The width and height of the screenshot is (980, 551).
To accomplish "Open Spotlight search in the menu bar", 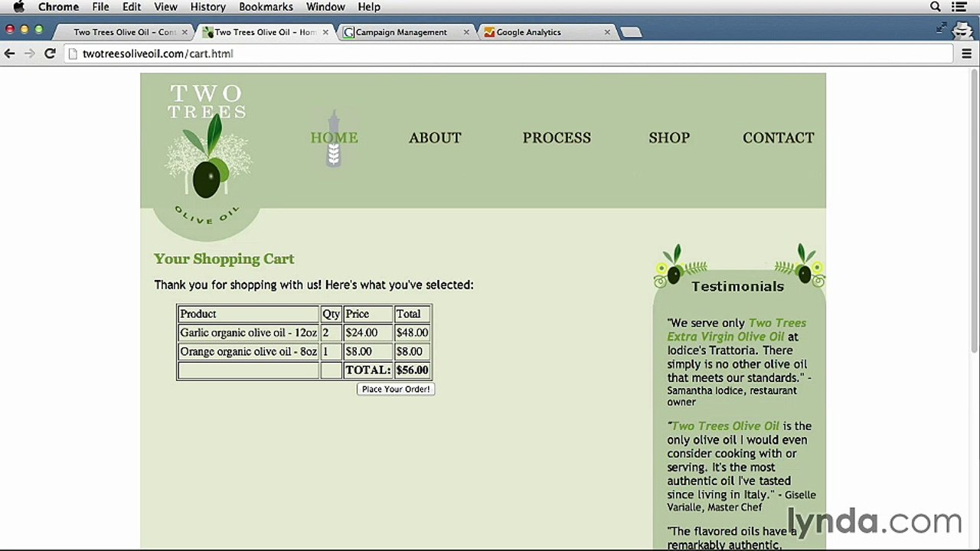I will tap(936, 7).
